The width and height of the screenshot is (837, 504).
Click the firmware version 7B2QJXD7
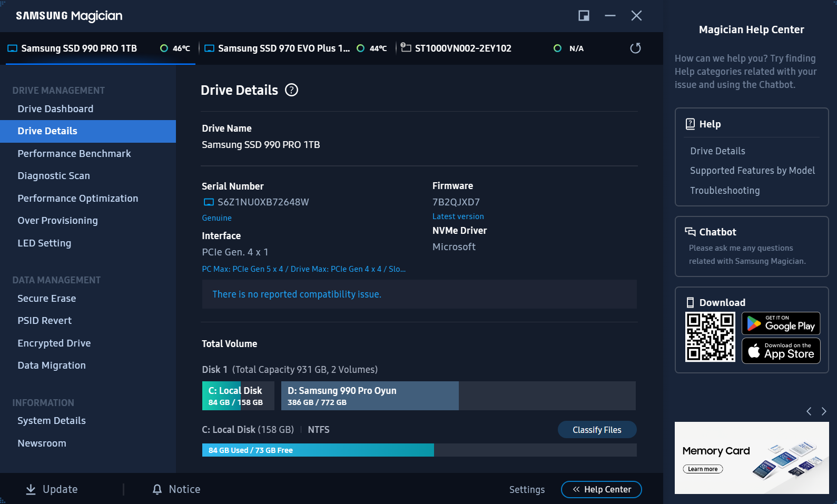coord(456,202)
